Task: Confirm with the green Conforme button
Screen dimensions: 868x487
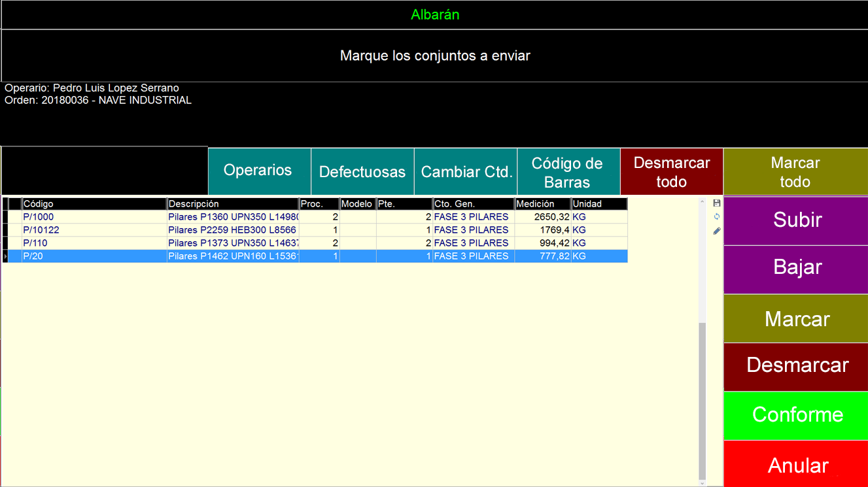Action: (796, 415)
